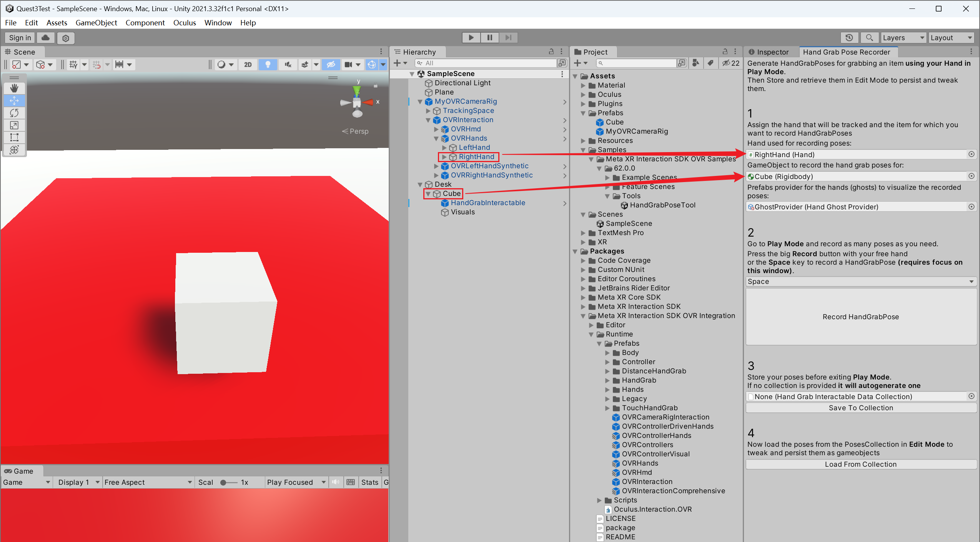Click the Project search field
980x542 pixels.
tap(637, 63)
